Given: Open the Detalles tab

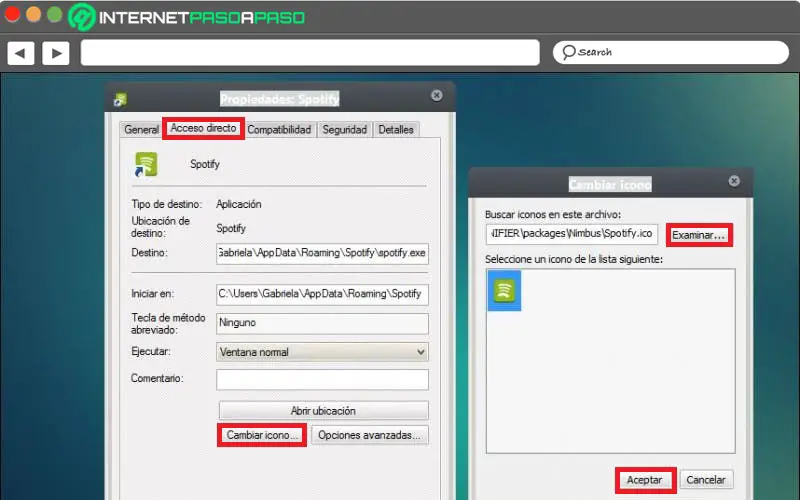Looking at the screenshot, I should (x=396, y=130).
